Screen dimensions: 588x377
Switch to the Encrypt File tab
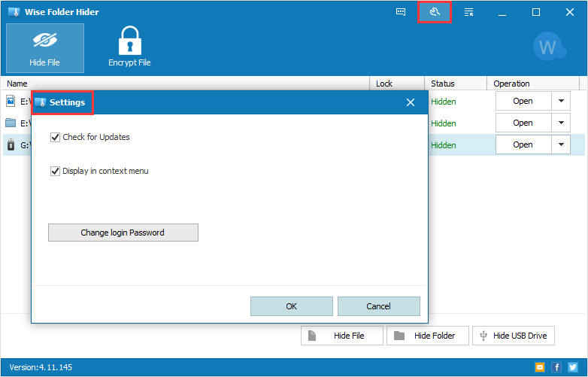129,48
